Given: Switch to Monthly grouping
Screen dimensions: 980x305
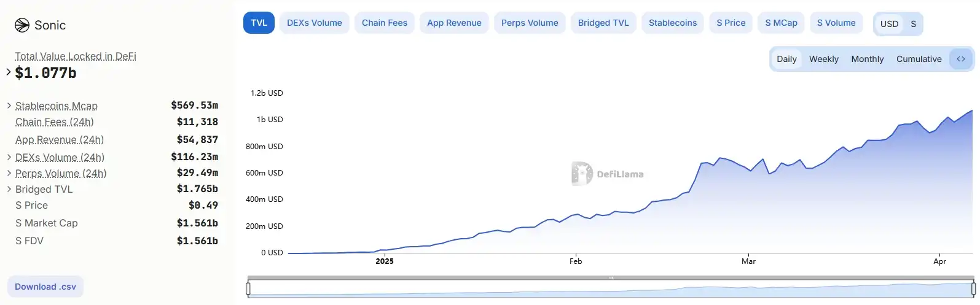Looking at the screenshot, I should (867, 59).
